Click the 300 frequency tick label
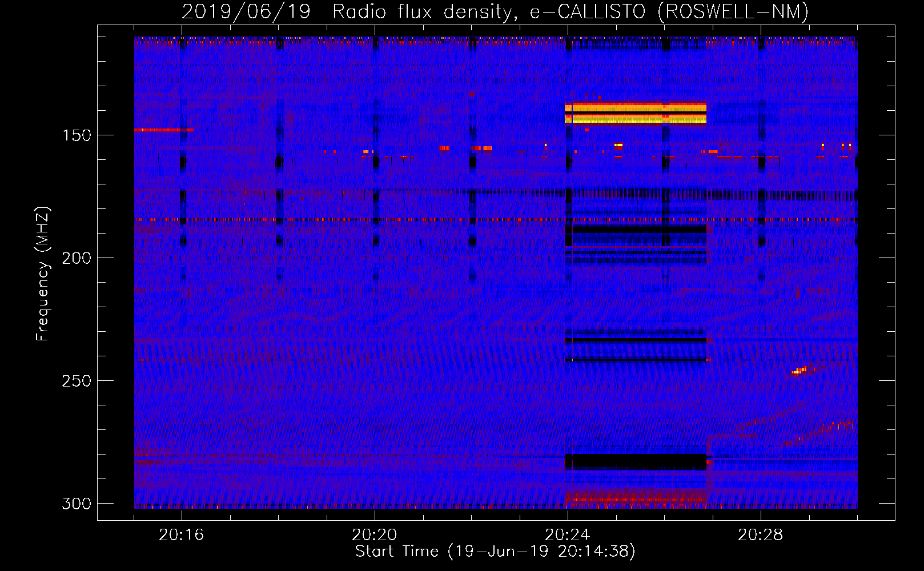The height and width of the screenshot is (571, 924). tap(77, 504)
